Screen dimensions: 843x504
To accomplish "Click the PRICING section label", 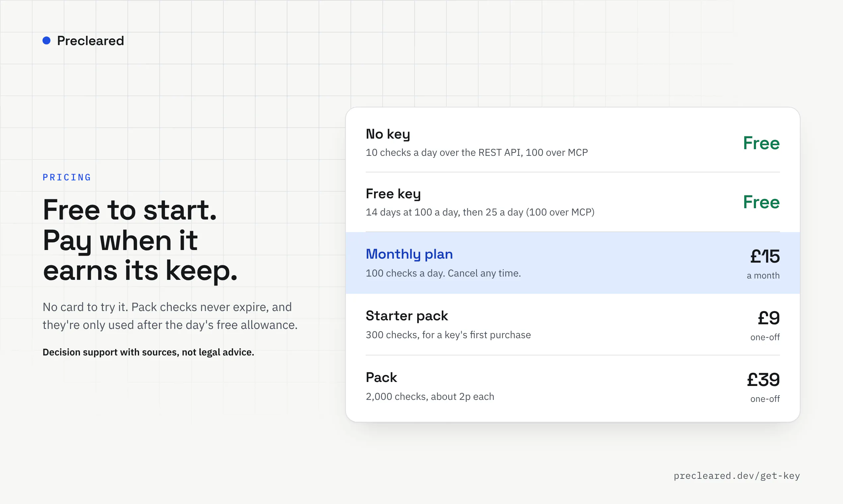I will point(67,177).
